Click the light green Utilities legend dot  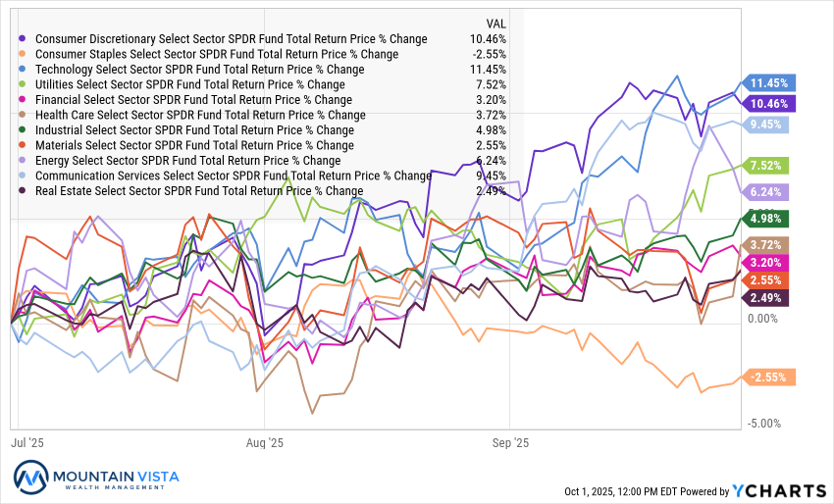tap(24, 84)
